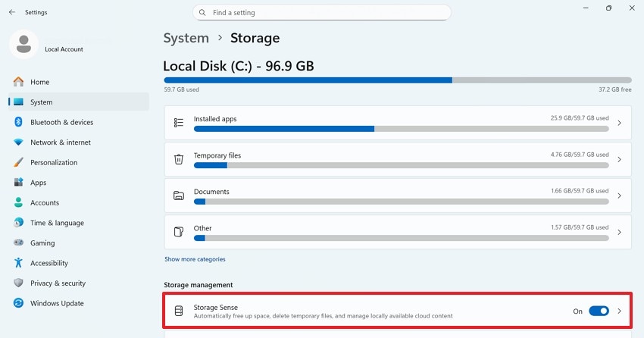This screenshot has width=644, height=338.
Task: Click the Gaming controller icon
Action: (18, 243)
